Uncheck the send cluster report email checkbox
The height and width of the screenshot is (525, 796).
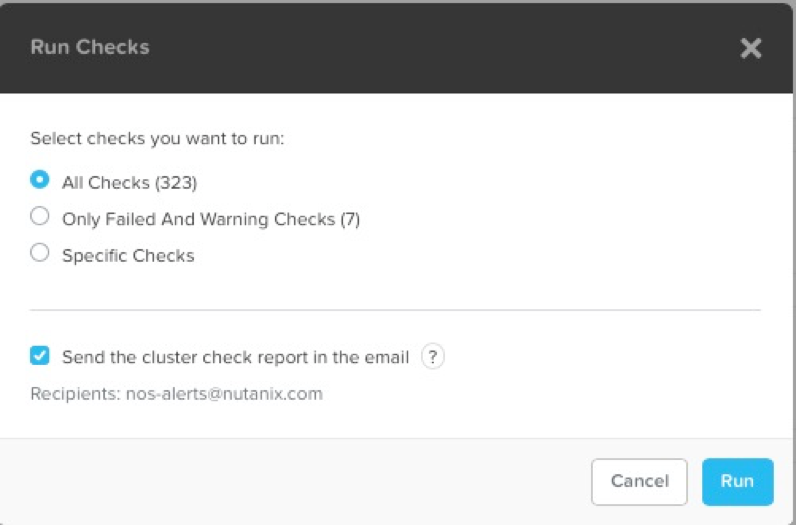pyautogui.click(x=40, y=356)
